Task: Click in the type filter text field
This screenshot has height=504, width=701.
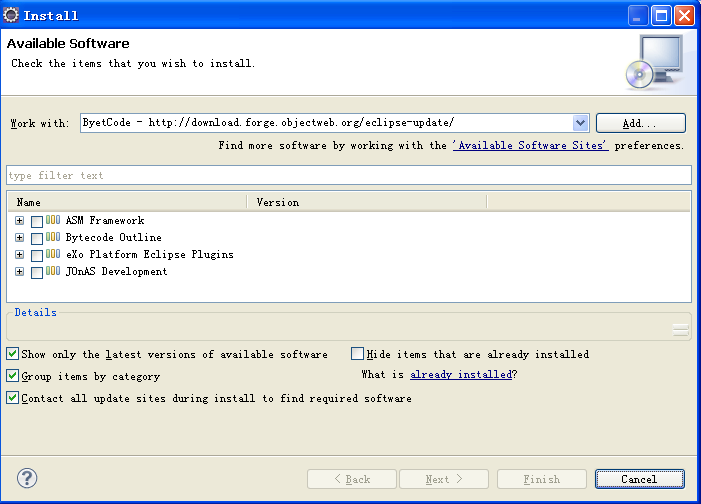Action: [349, 175]
